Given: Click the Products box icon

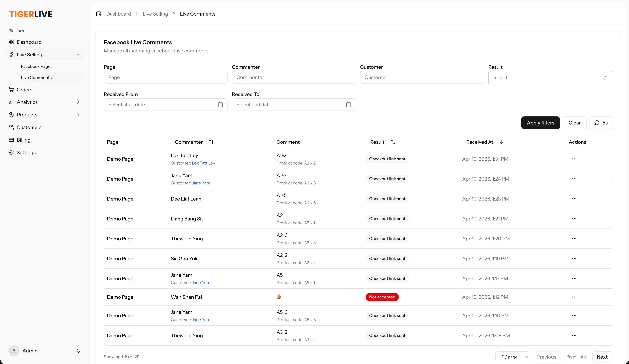Looking at the screenshot, I should click(11, 115).
